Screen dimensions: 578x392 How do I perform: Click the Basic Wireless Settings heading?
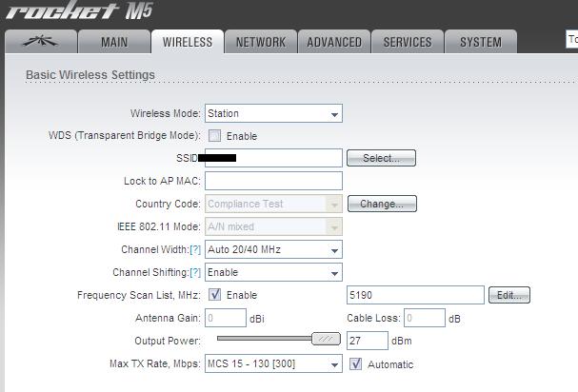(90, 75)
